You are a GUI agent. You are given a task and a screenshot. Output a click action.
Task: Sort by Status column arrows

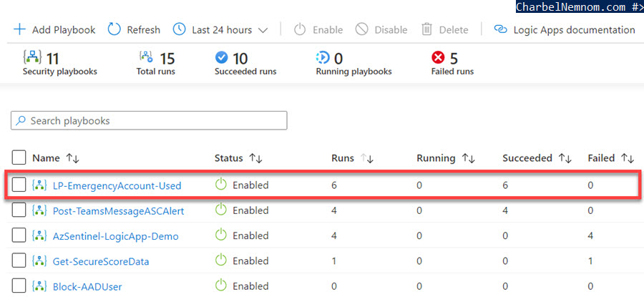256,159
